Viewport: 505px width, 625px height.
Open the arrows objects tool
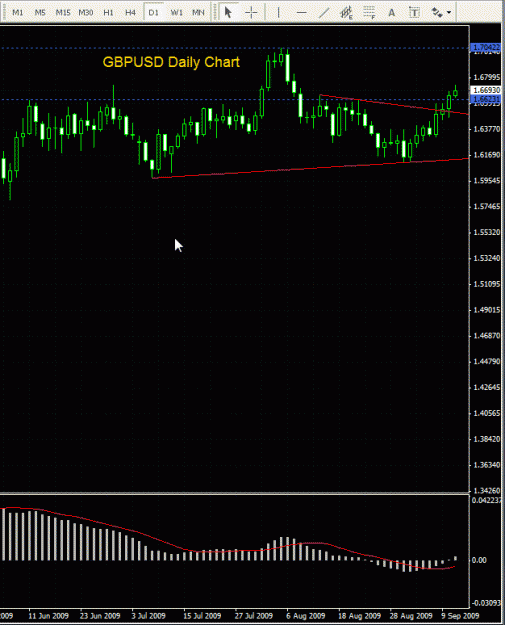click(x=437, y=12)
